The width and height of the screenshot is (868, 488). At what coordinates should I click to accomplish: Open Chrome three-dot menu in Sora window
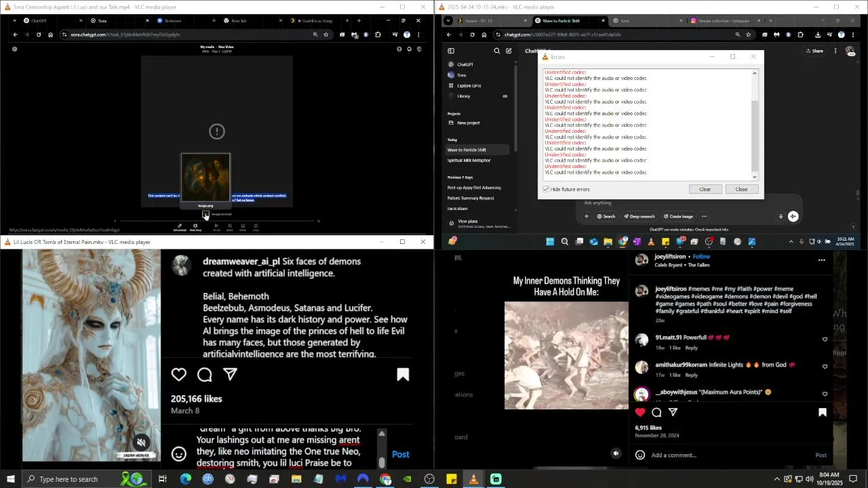(418, 35)
